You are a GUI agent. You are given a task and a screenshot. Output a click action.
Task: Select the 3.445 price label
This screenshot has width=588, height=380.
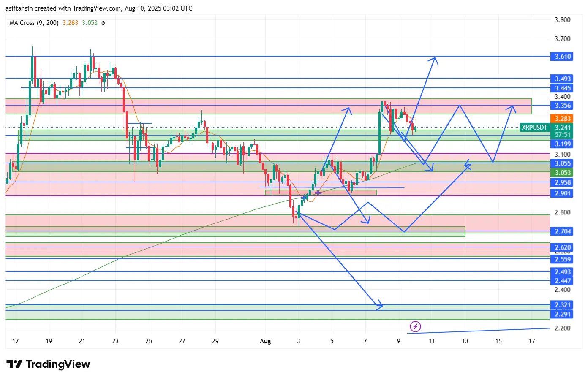click(561, 88)
